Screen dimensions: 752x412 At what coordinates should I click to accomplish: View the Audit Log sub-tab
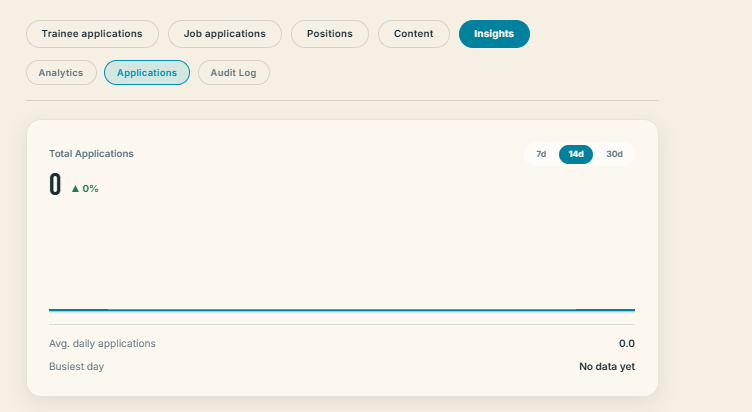pyautogui.click(x=234, y=73)
